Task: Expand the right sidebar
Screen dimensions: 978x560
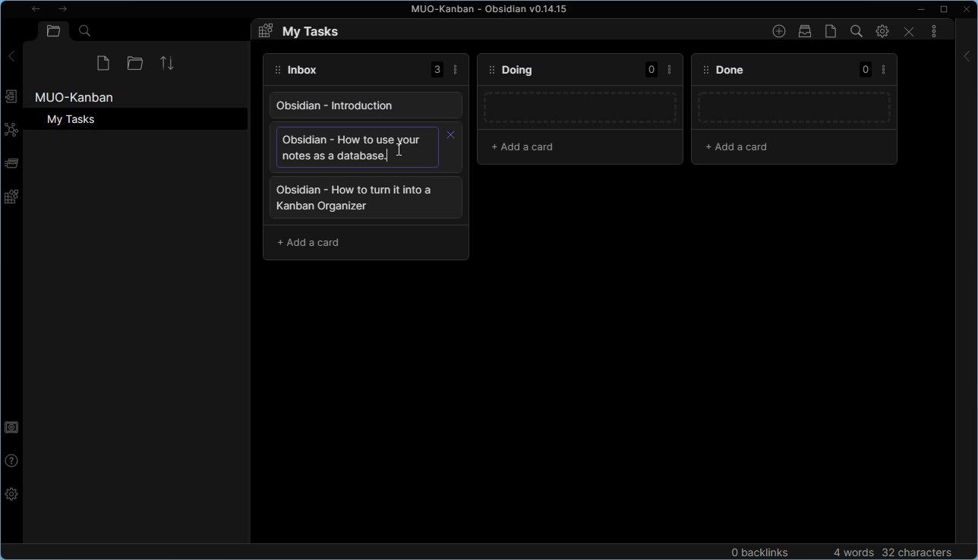Action: tap(967, 56)
